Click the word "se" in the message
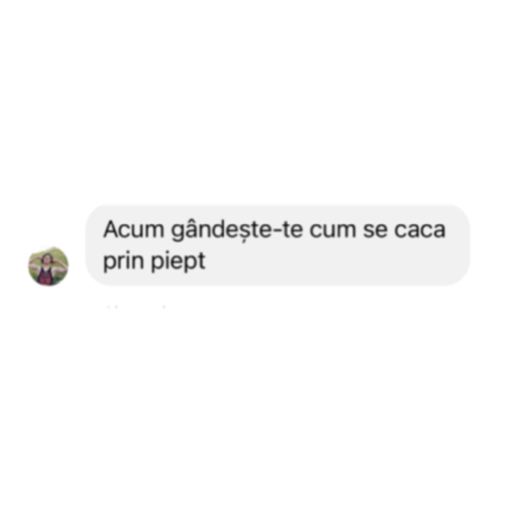 [x=375, y=230]
